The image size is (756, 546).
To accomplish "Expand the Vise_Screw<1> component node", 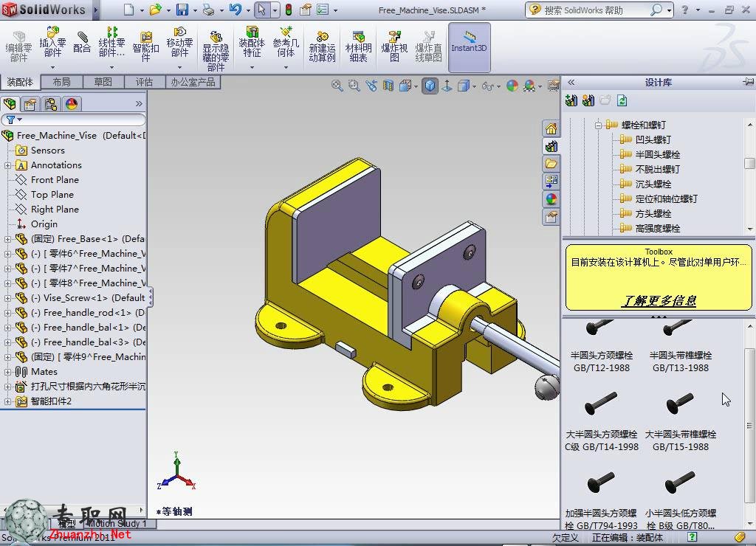I will click(x=7, y=298).
